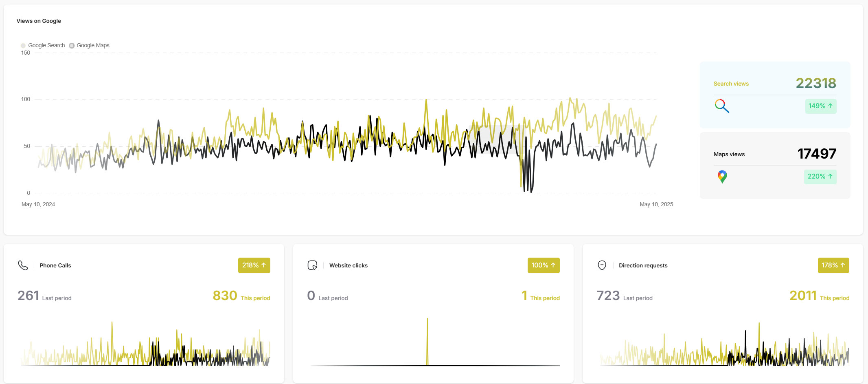The height and width of the screenshot is (384, 868).
Task: Toggle the Google Search legend series
Action: click(x=43, y=45)
